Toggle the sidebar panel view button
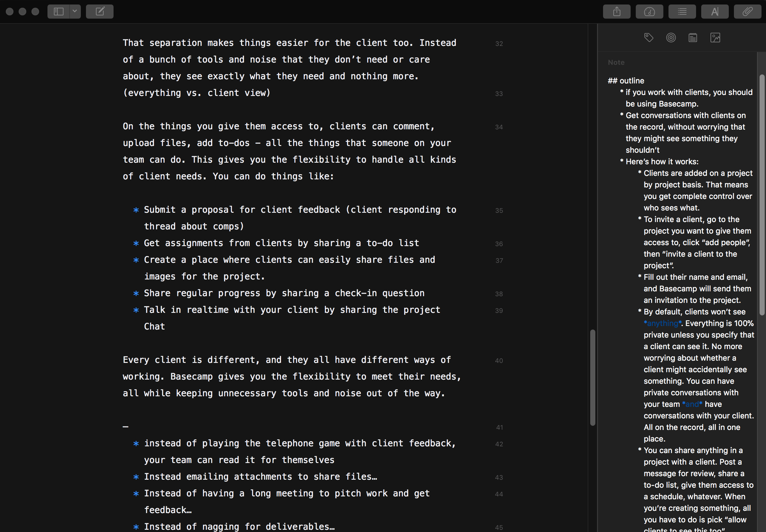This screenshot has height=532, width=766. pyautogui.click(x=59, y=12)
